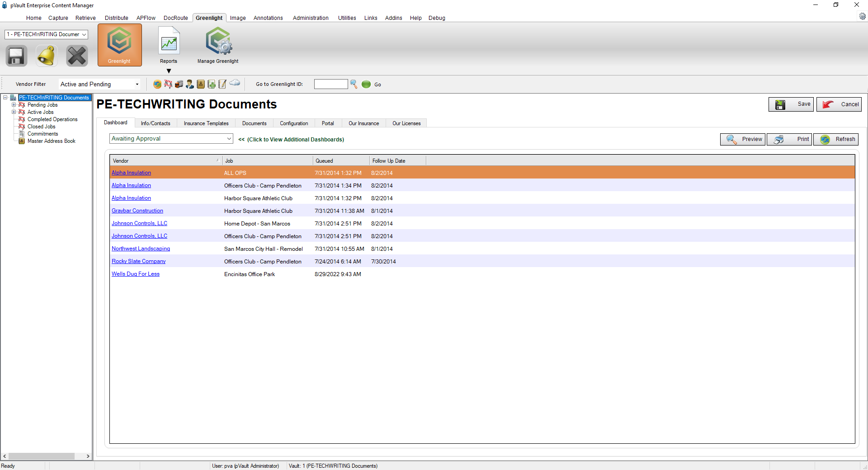Open Manage Greenlight gear icon
The height and width of the screenshot is (470, 868).
(218, 41)
